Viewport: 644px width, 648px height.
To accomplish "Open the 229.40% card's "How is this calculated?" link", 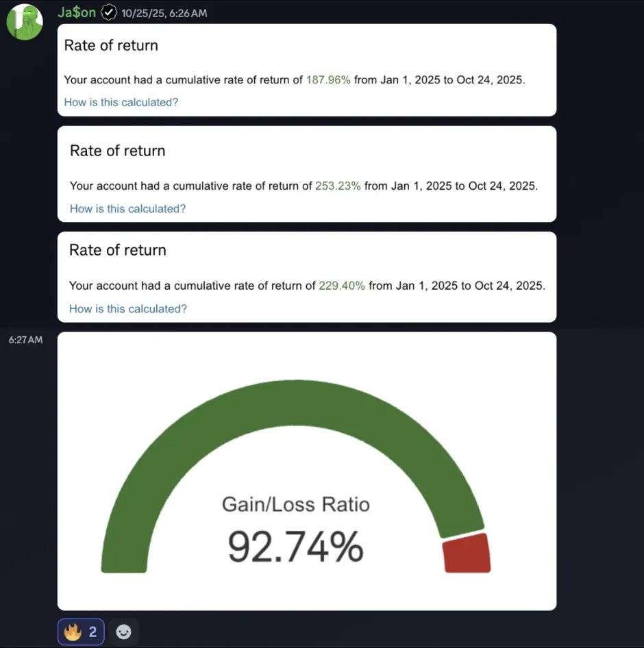I will pyautogui.click(x=127, y=309).
